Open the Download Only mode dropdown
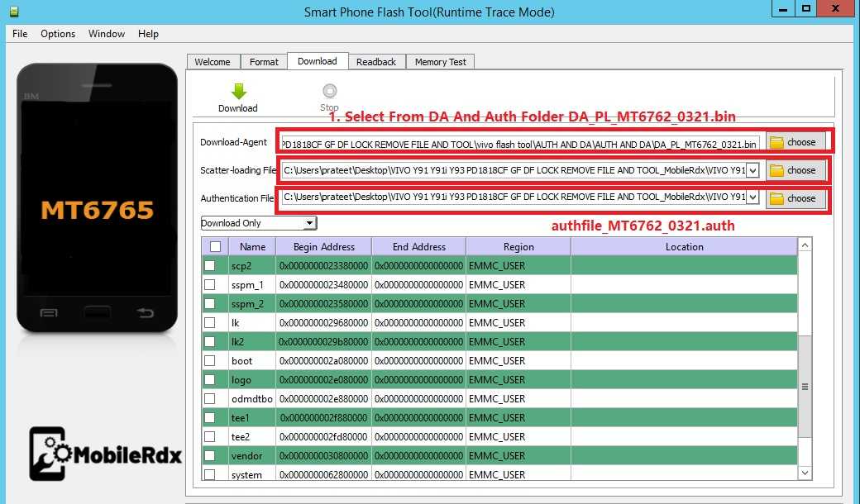The width and height of the screenshot is (860, 504). [310, 223]
